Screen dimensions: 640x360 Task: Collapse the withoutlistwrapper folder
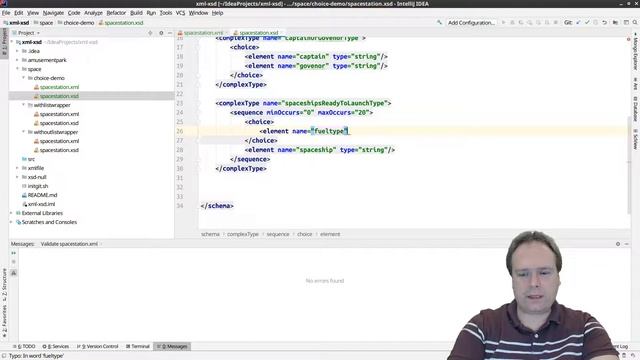(24, 132)
